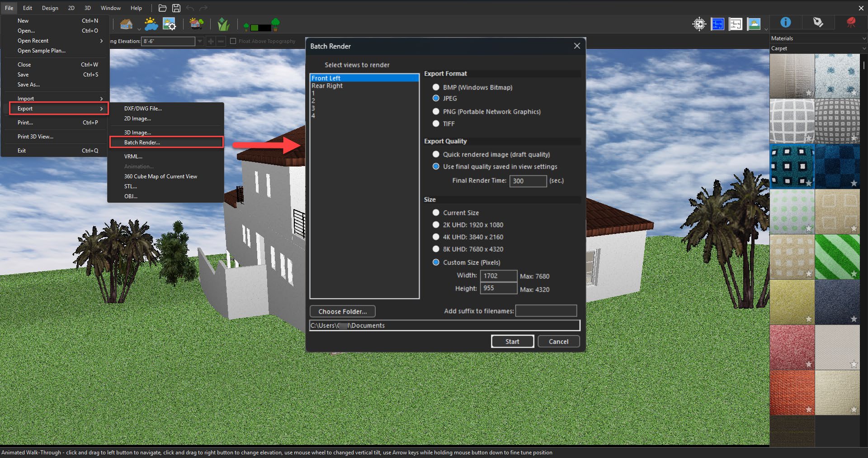Click the house with sun and tree icon
Image resolution: width=868 pixels, height=458 pixels.
click(196, 24)
